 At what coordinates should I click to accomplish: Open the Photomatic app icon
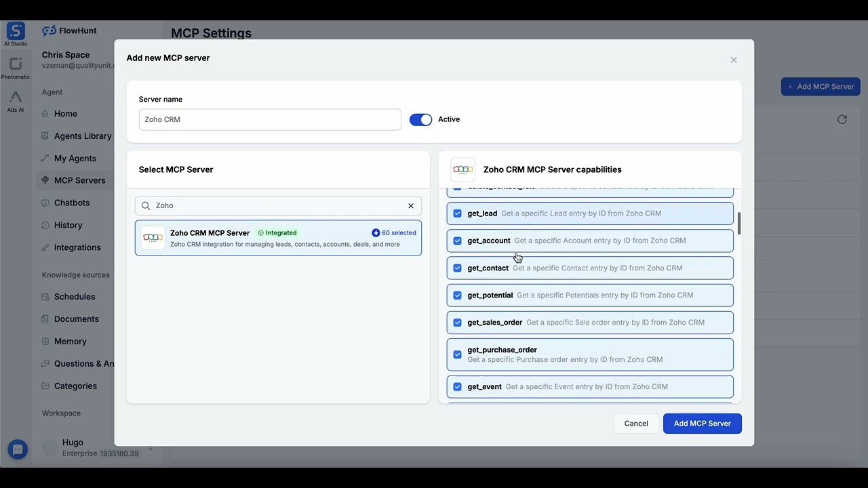16,65
